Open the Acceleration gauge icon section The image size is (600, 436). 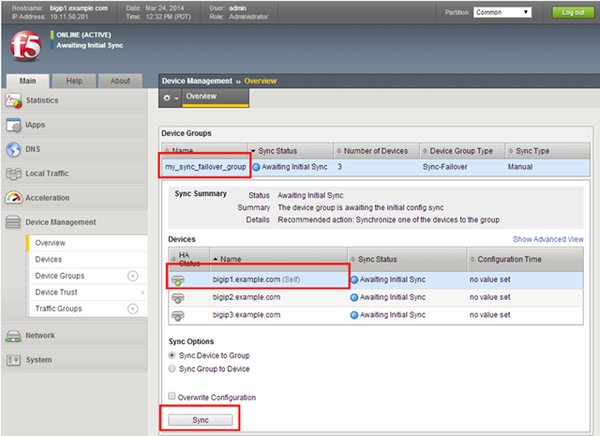click(x=16, y=198)
